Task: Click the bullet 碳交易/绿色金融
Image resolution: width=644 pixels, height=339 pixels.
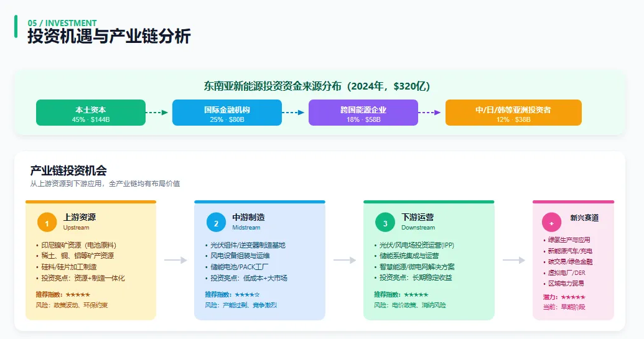Action: pos(570,261)
